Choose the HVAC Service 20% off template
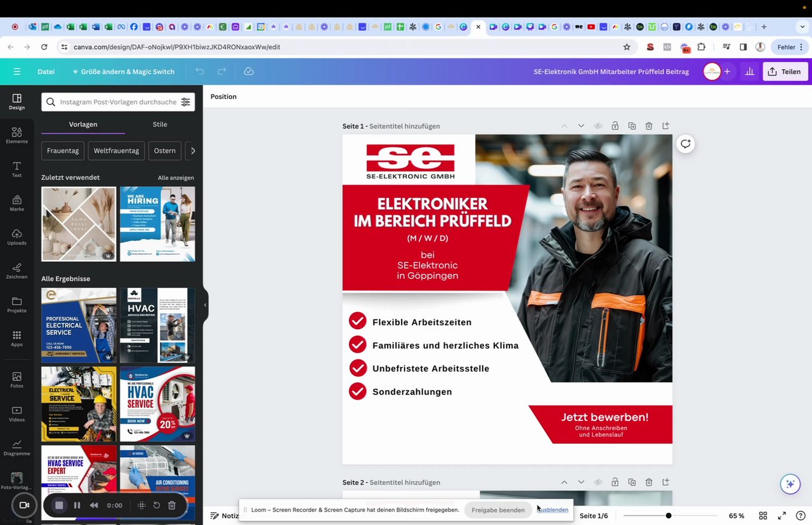 pyautogui.click(x=157, y=404)
